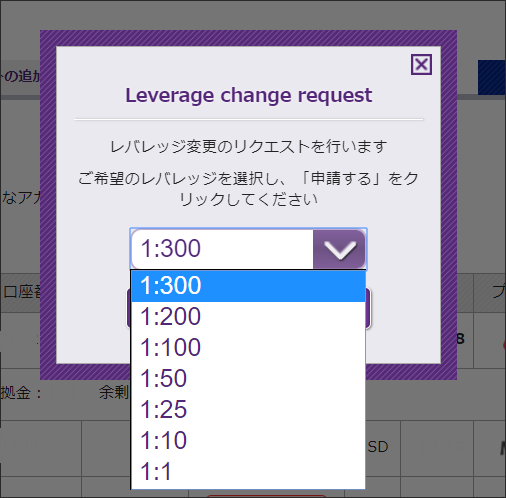Pick 1:10 from the dropdown list
The height and width of the screenshot is (498, 506).
click(248, 441)
